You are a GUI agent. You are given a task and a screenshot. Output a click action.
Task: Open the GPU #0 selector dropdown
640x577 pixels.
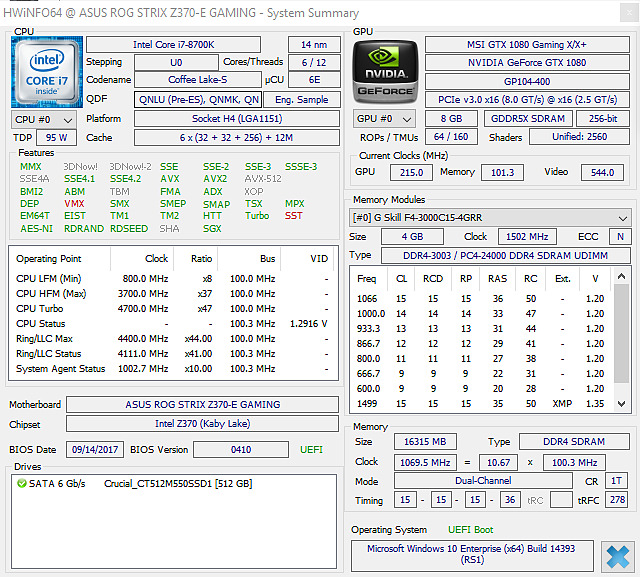(384, 119)
